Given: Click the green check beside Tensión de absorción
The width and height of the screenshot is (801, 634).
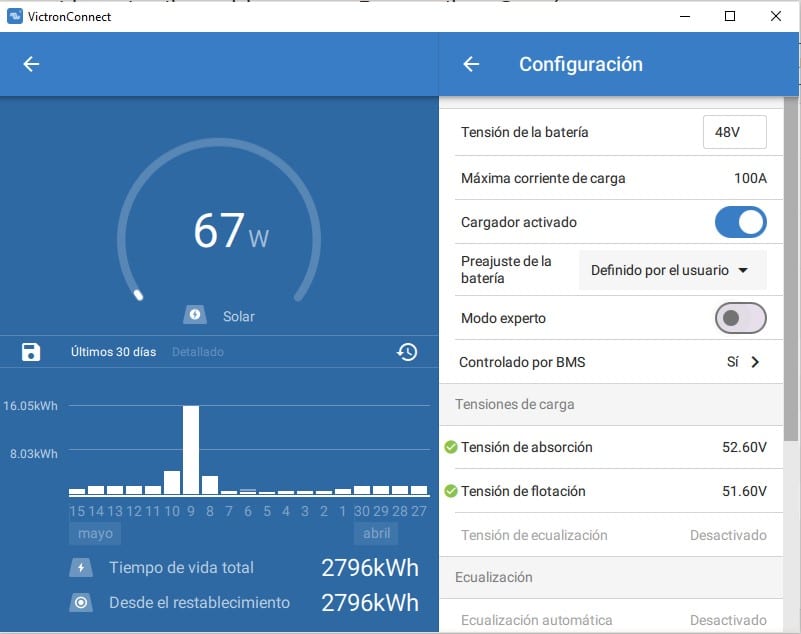Looking at the screenshot, I should coord(451,447).
